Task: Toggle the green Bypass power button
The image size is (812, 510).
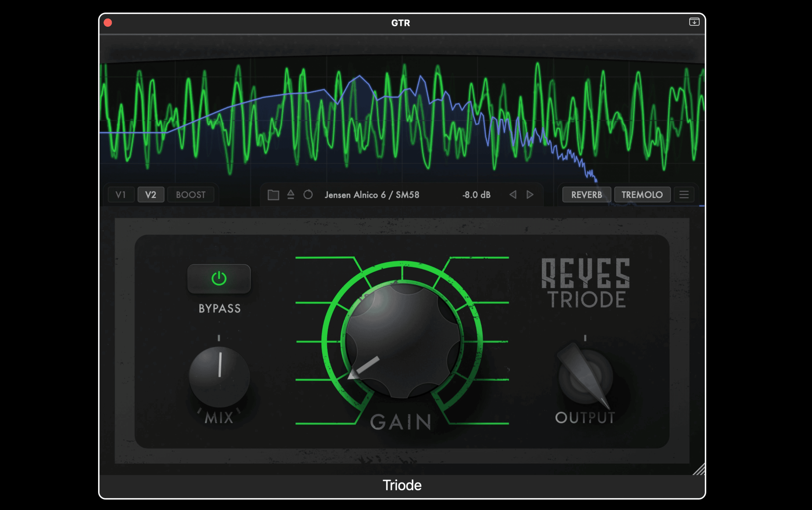Action: point(219,279)
